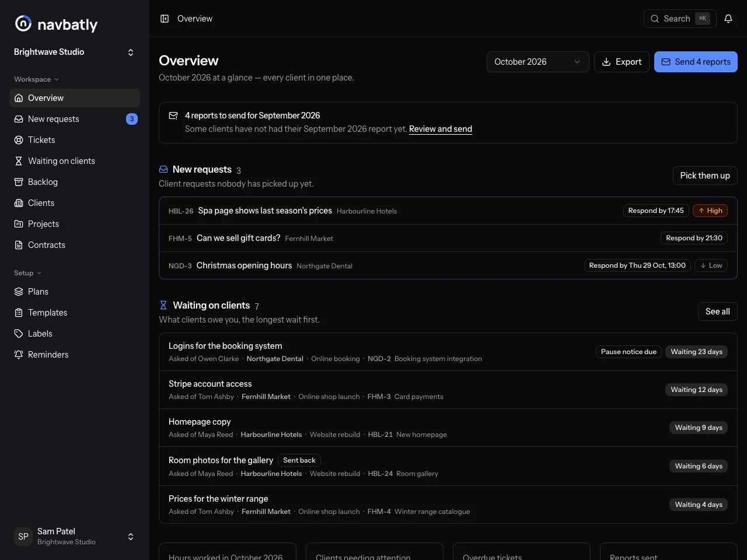The image size is (747, 560).
Task: Click the High priority badge
Action: [710, 211]
